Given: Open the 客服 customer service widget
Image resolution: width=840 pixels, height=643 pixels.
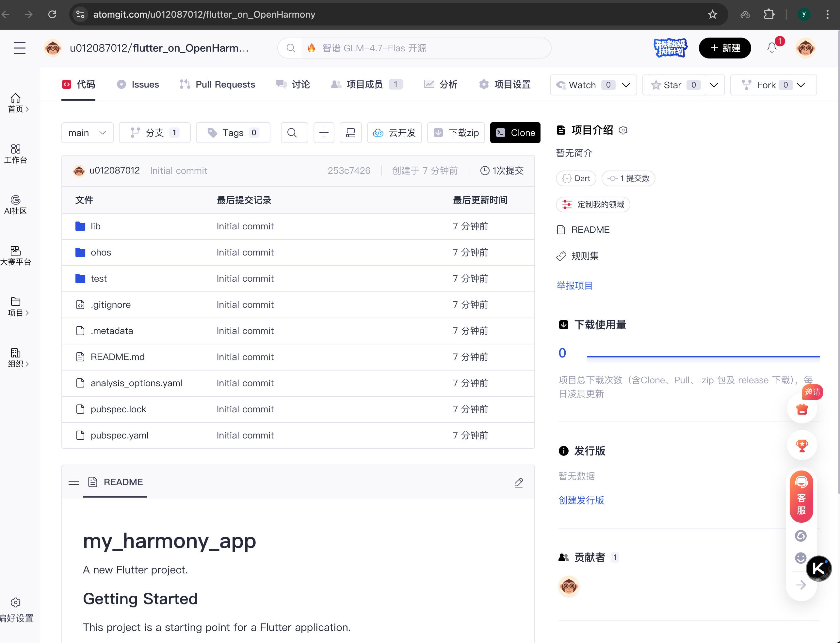Looking at the screenshot, I should click(801, 496).
